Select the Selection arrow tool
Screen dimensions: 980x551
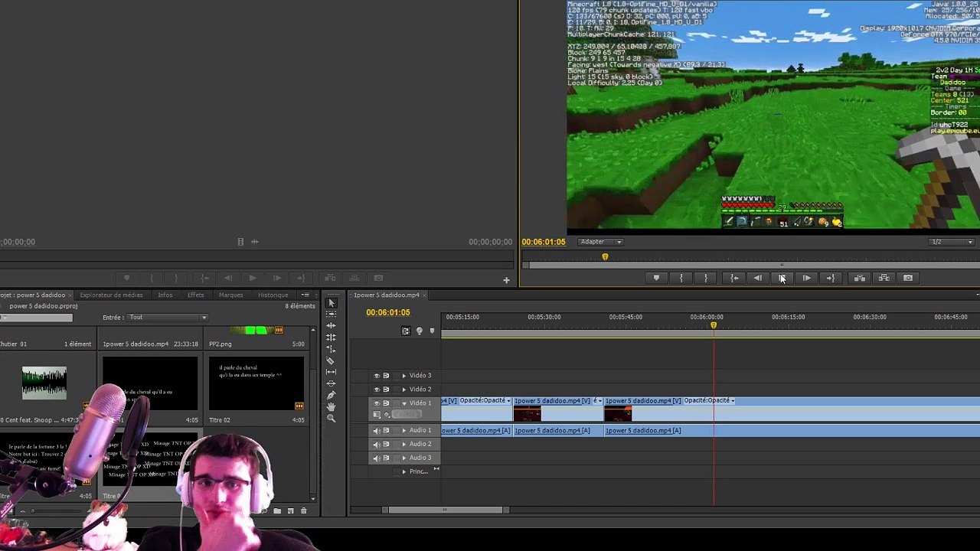tap(332, 304)
